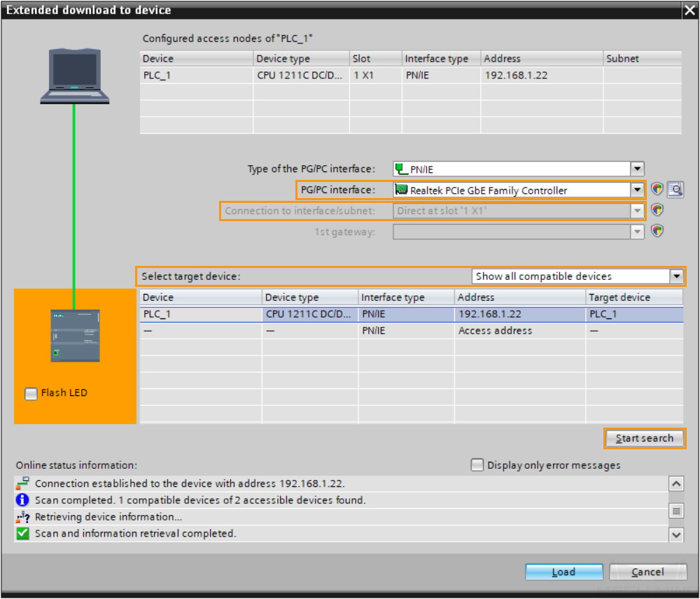Click the shield icon beside Connection to interface/subnet
Image resolution: width=700 pixels, height=599 pixels.
tap(657, 210)
